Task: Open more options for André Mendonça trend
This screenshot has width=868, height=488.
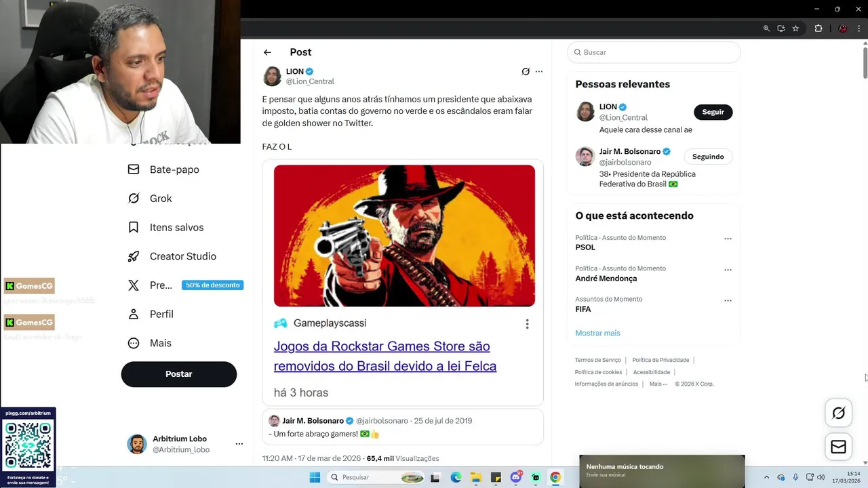Action: pyautogui.click(x=728, y=270)
